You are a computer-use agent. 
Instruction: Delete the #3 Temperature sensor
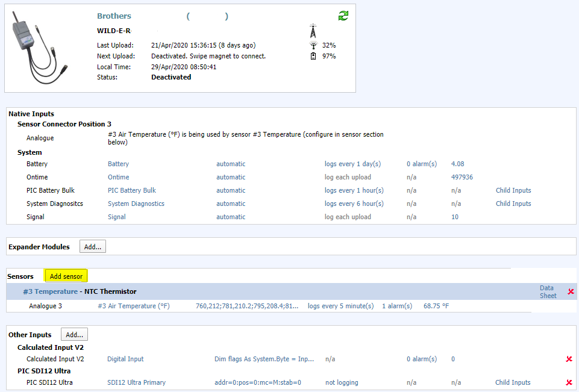pos(571,292)
